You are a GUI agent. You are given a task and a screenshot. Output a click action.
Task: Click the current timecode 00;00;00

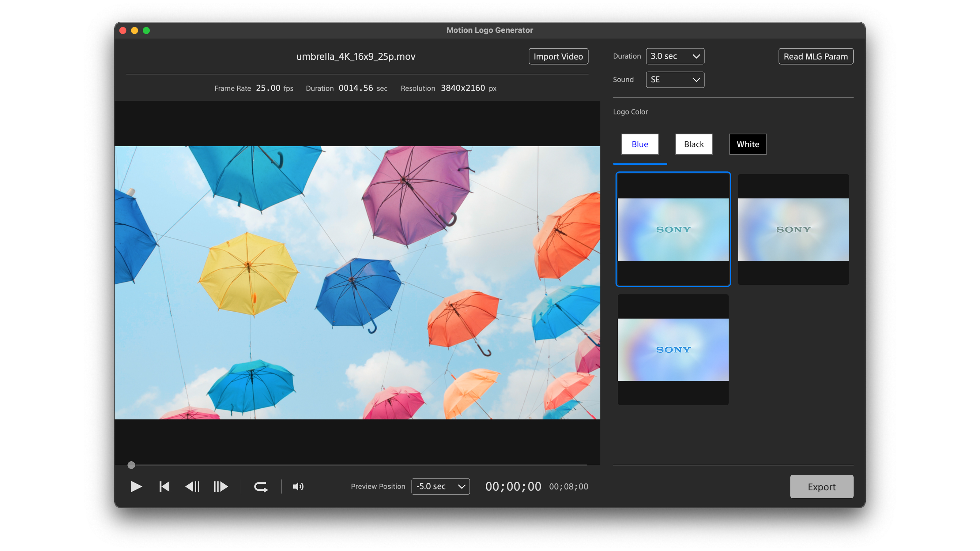513,486
